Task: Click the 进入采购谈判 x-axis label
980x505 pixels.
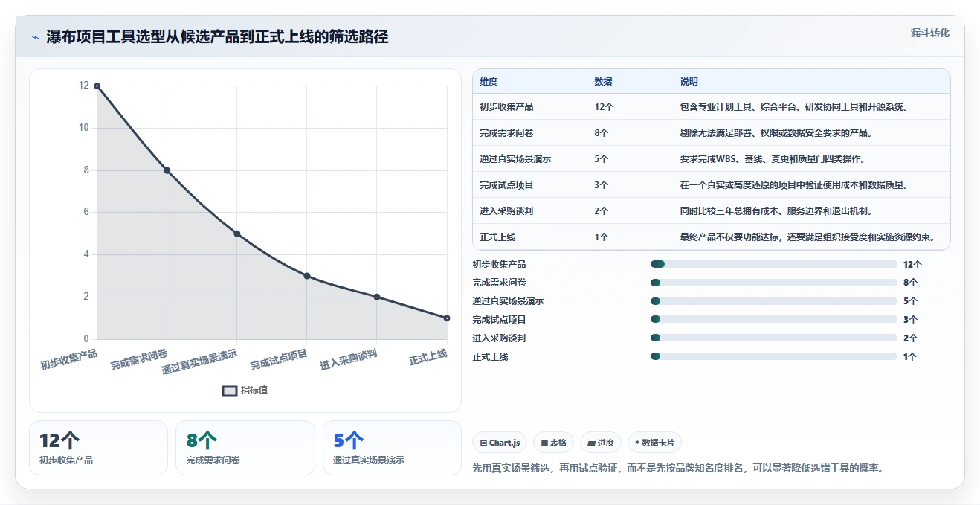Action: (348, 359)
